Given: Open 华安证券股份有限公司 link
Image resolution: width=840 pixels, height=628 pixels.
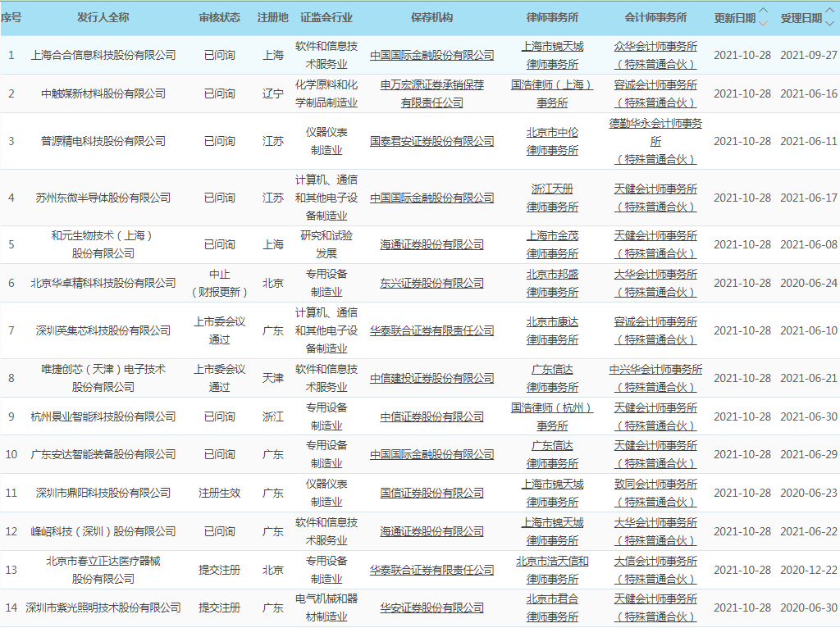Looking at the screenshot, I should (431, 608).
